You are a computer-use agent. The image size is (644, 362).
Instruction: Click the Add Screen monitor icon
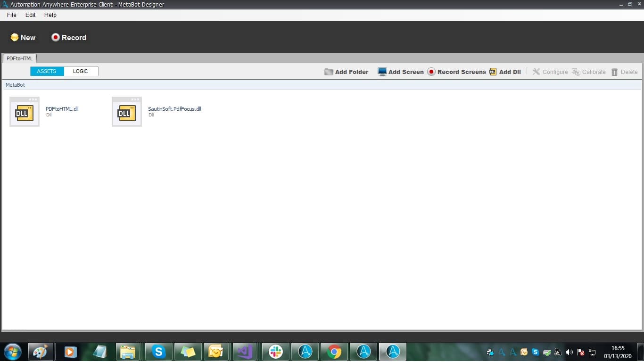coord(382,72)
